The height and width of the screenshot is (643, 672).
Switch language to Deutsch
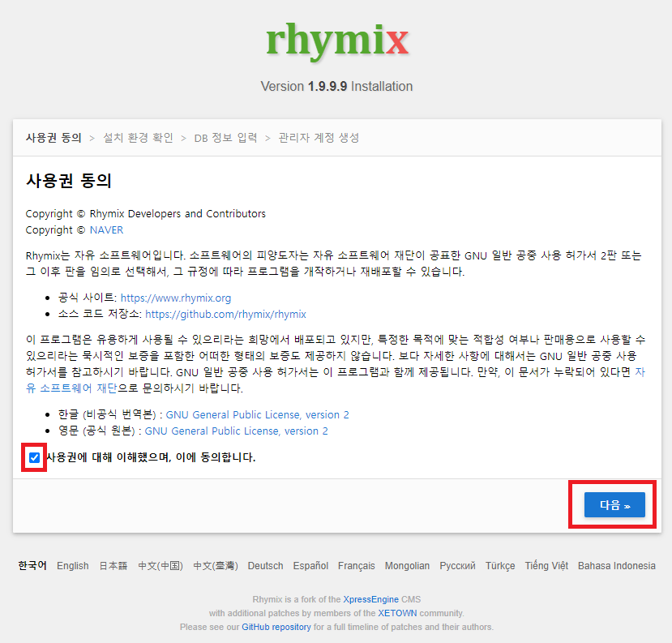265,565
